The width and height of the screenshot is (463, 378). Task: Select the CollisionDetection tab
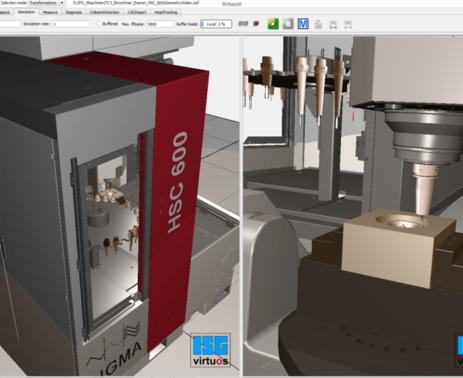point(104,12)
